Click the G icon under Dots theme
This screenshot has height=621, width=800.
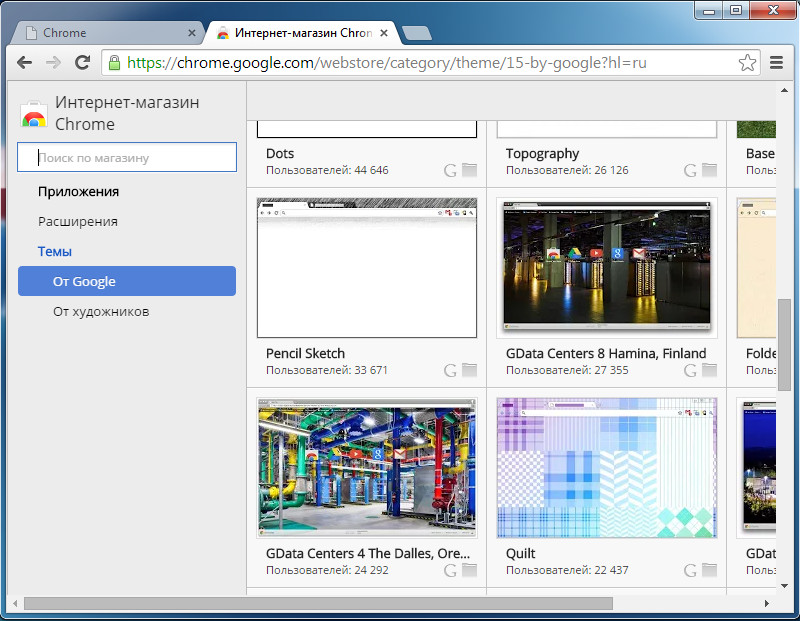pyautogui.click(x=450, y=170)
